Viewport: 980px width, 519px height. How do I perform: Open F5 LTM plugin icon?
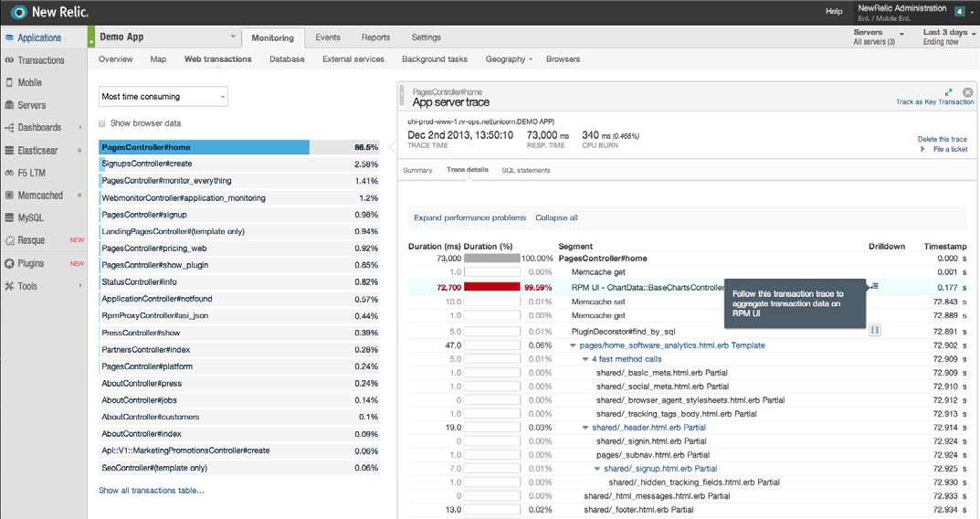[9, 173]
